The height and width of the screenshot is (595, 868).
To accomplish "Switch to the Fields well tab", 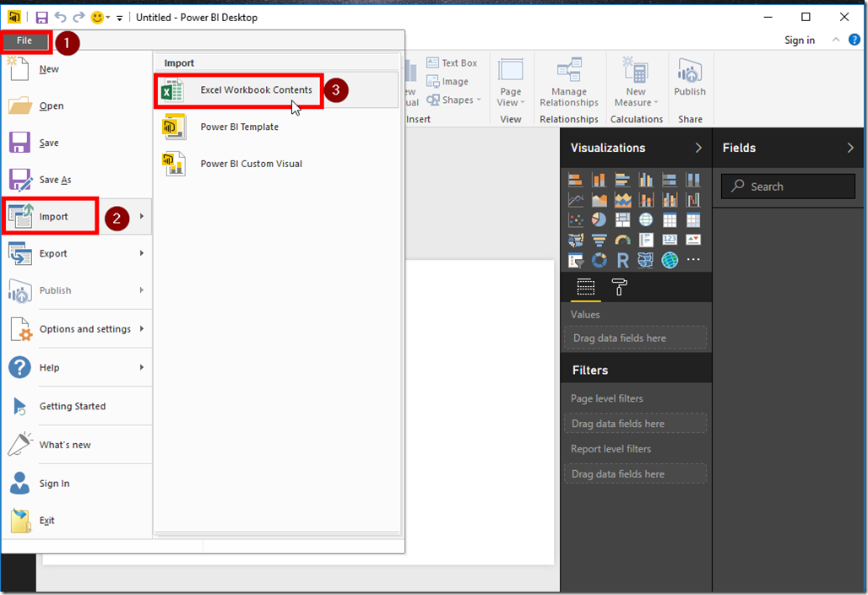I will click(x=586, y=287).
